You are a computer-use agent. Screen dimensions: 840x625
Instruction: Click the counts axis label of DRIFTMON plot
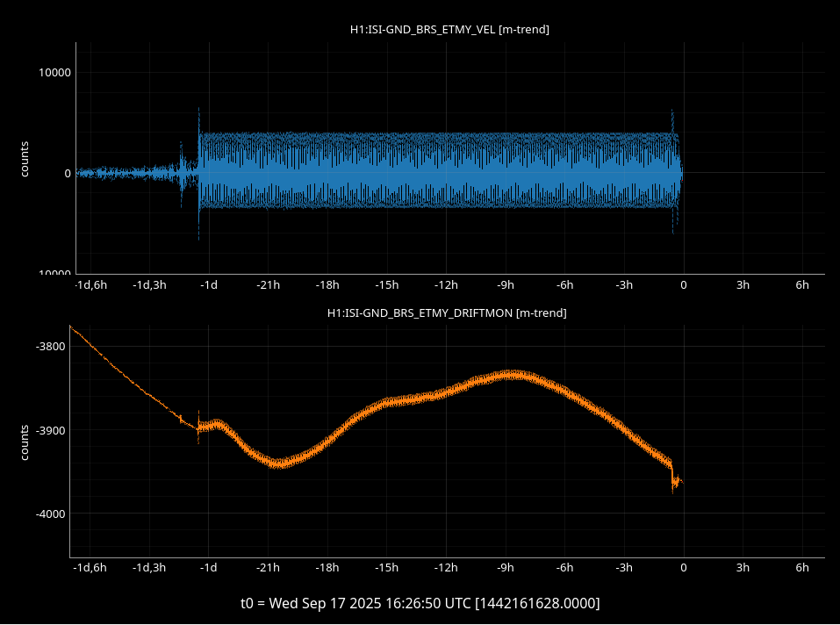[25, 442]
